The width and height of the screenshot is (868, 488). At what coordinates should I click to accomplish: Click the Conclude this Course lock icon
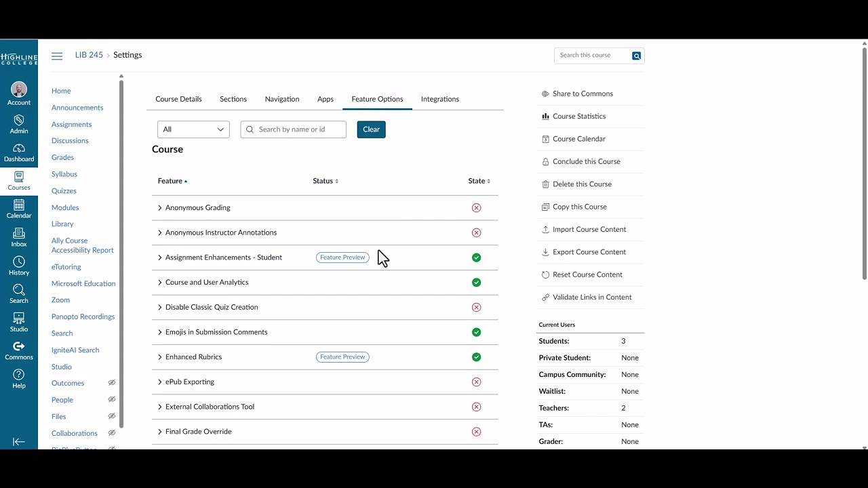pyautogui.click(x=545, y=161)
